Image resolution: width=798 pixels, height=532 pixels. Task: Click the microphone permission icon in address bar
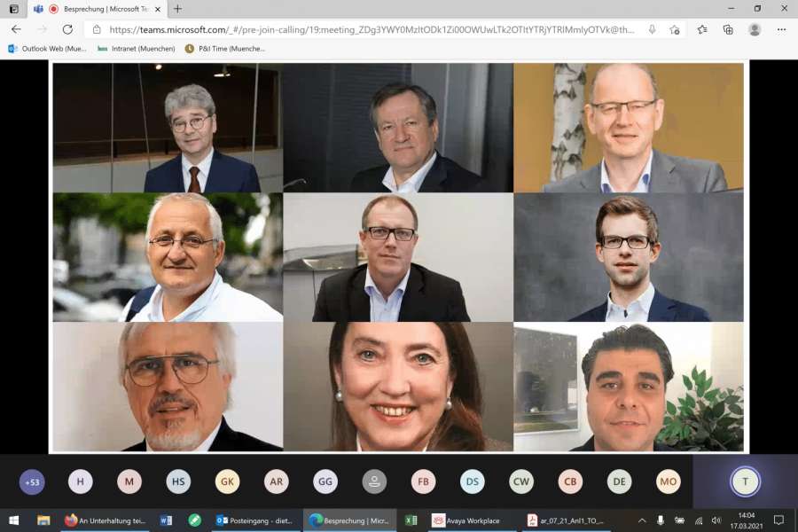[652, 29]
